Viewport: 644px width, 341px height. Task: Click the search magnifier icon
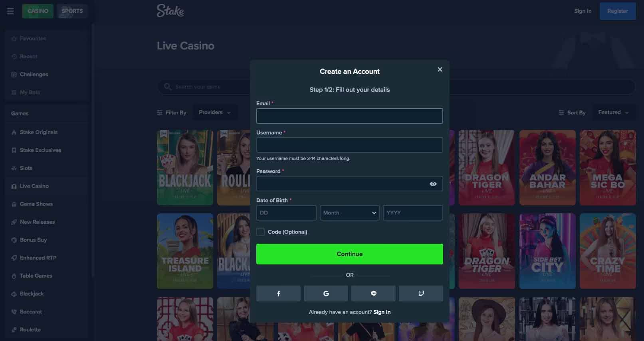167,87
